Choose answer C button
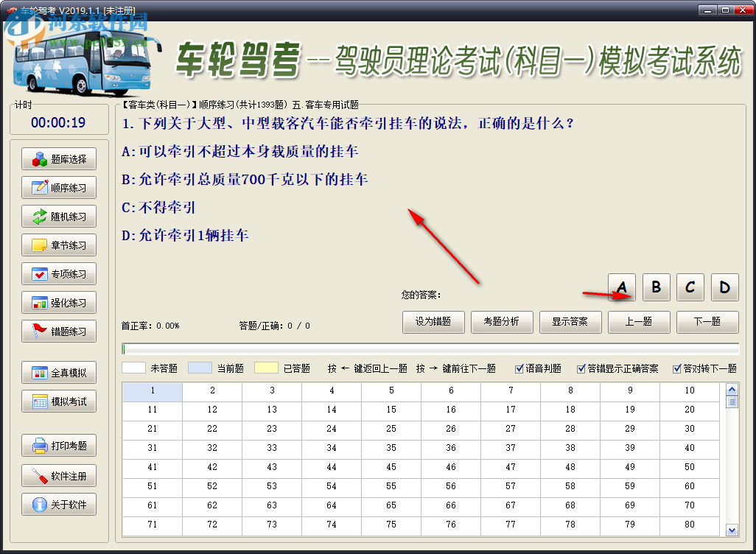This screenshot has height=554, width=756. (x=690, y=287)
